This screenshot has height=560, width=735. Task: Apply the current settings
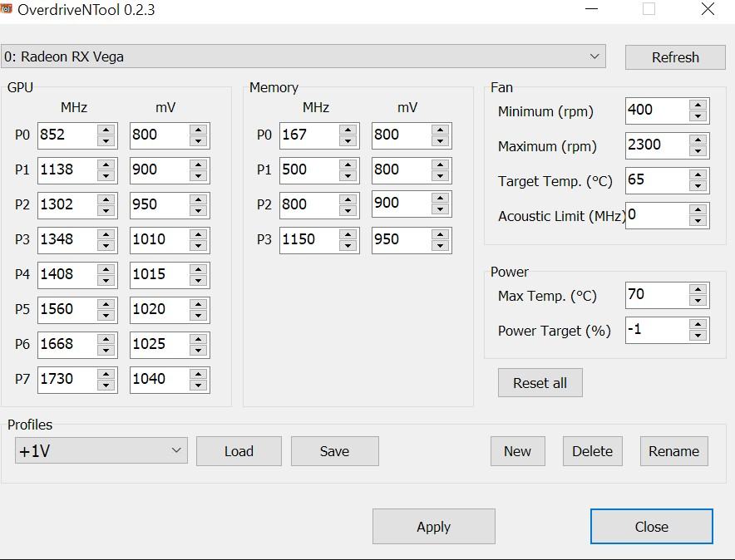[x=433, y=526]
